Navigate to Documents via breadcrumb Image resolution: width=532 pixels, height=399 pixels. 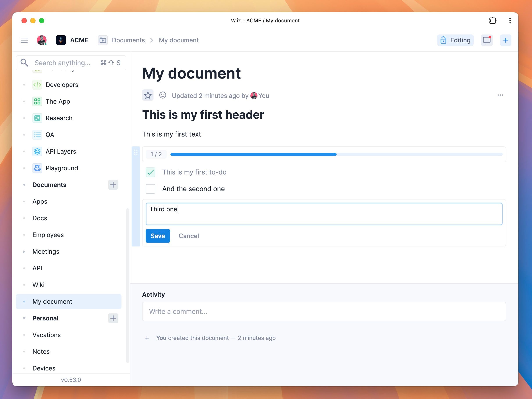[128, 40]
